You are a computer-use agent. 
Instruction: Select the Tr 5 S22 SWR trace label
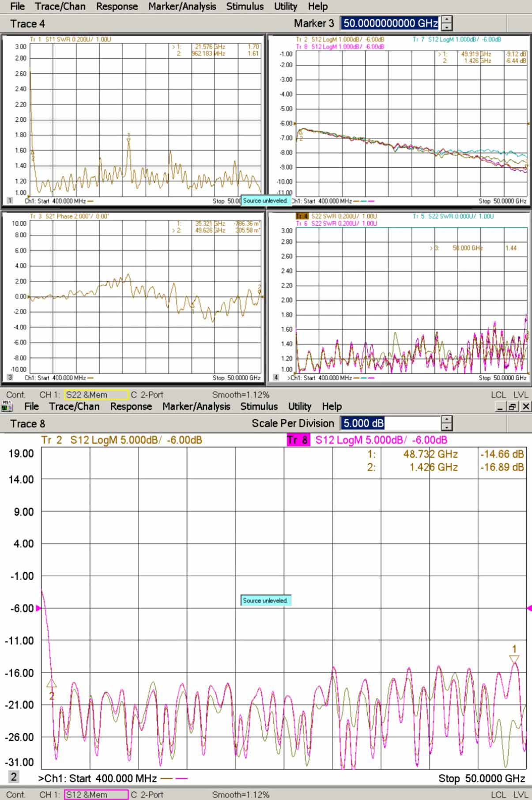pyautogui.click(x=453, y=216)
